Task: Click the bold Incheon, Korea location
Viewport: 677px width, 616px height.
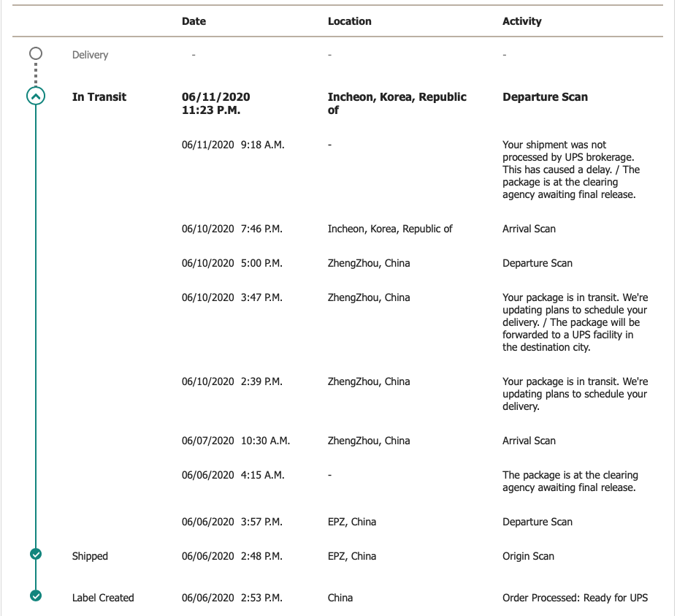Action: tap(397, 103)
